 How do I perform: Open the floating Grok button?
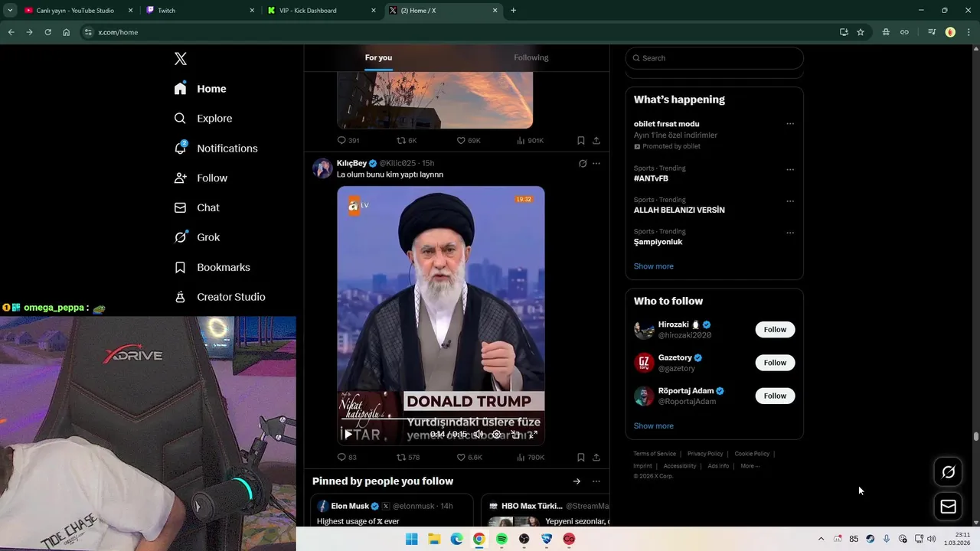948,472
